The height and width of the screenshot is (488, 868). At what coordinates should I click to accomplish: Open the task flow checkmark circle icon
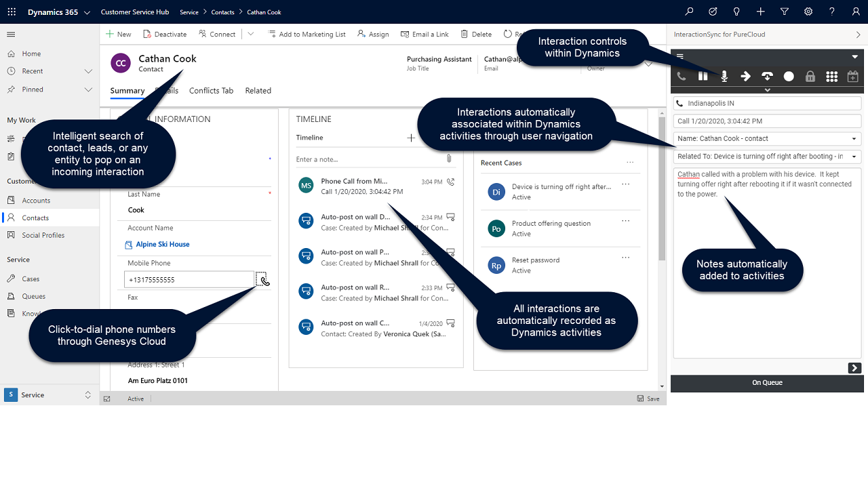713,12
